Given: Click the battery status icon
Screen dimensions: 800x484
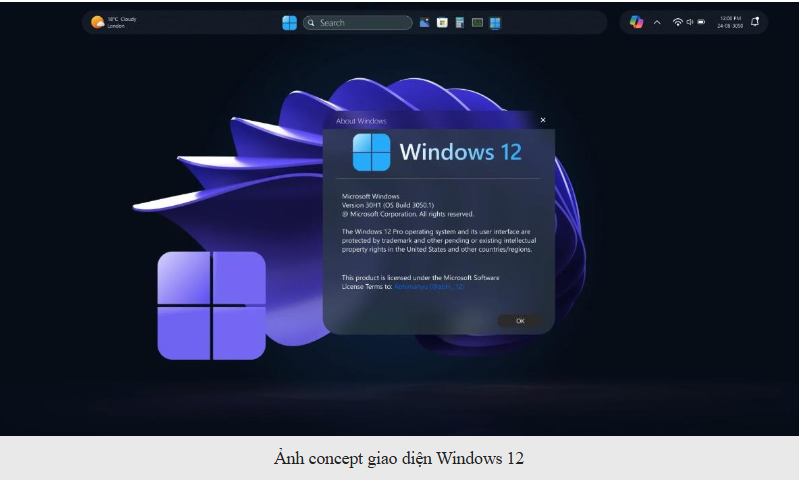Looking at the screenshot, I should tap(701, 22).
